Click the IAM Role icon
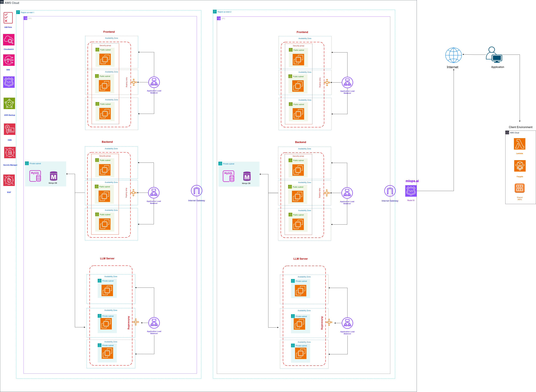Screen dimensions: 536x392 [8, 18]
